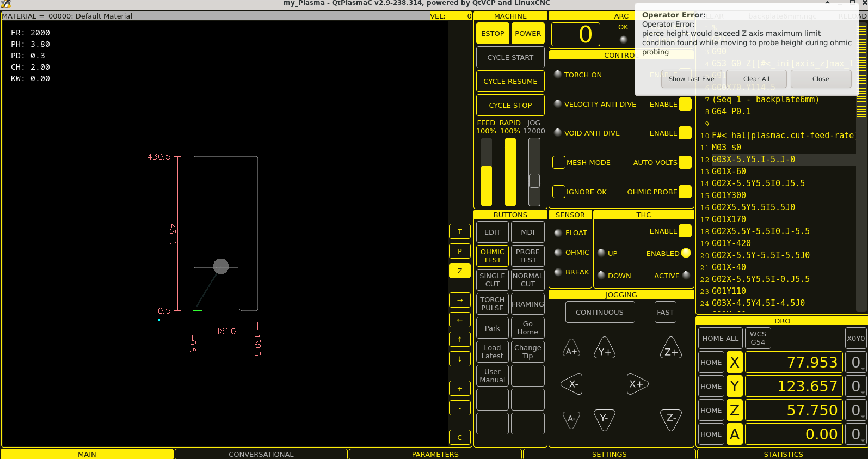Click the X- jog arrow
This screenshot has width=868, height=459.
[572, 384]
